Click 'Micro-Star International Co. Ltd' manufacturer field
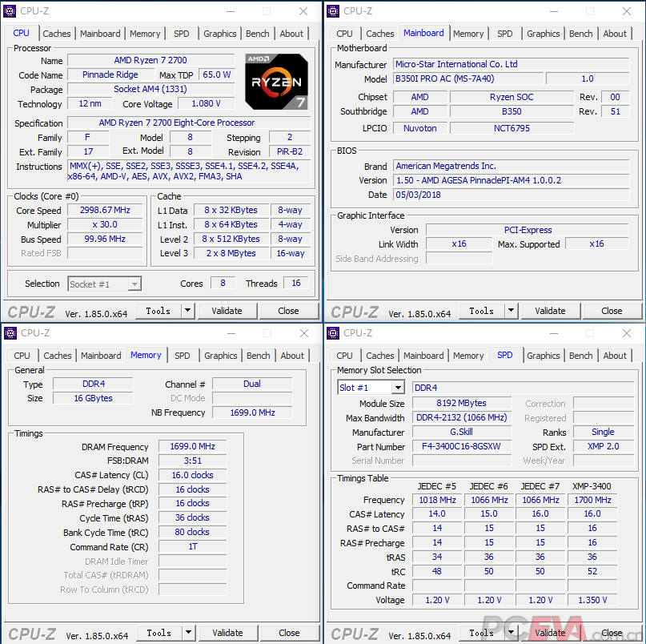 pos(512,64)
